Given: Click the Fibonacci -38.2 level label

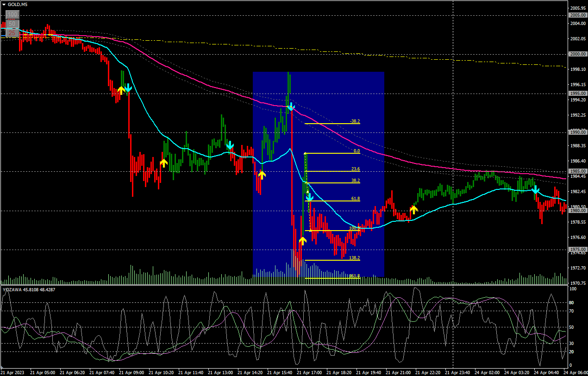Looking at the screenshot, I should tap(355, 121).
